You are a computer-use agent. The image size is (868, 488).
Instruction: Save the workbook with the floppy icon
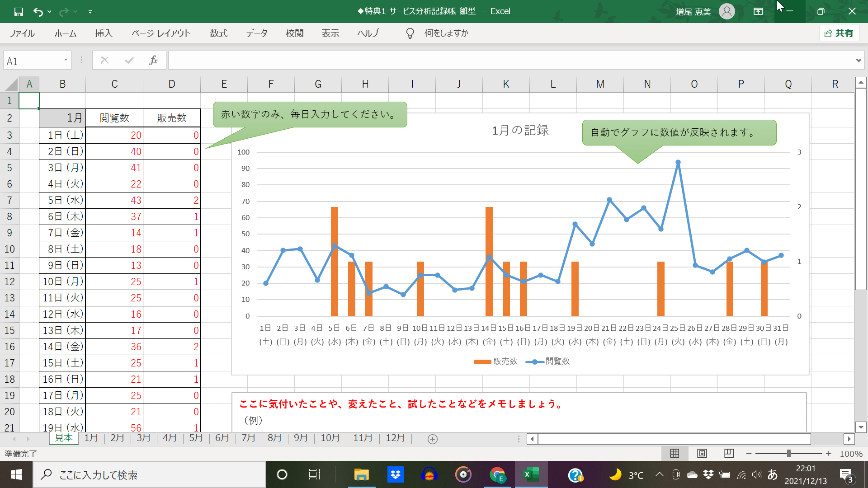19,12
